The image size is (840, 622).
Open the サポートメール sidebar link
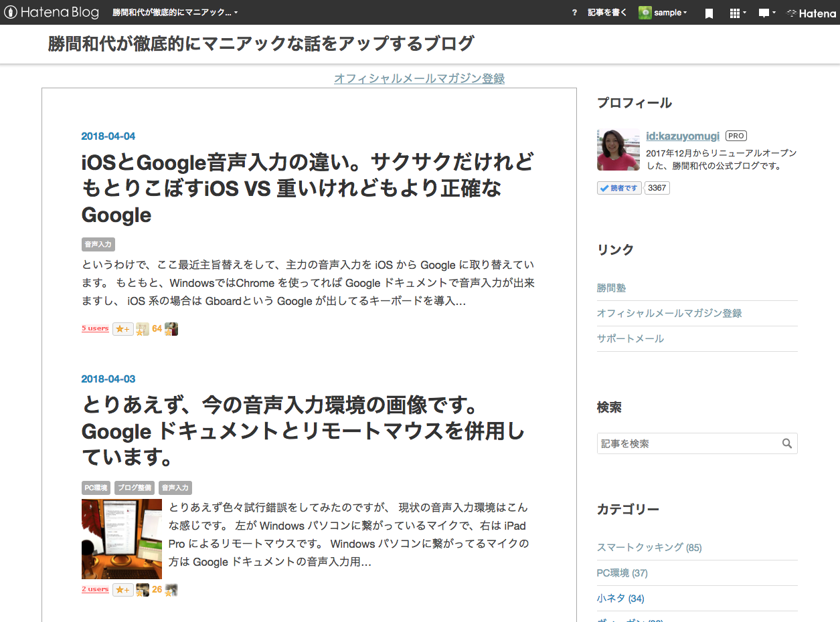[x=631, y=338]
